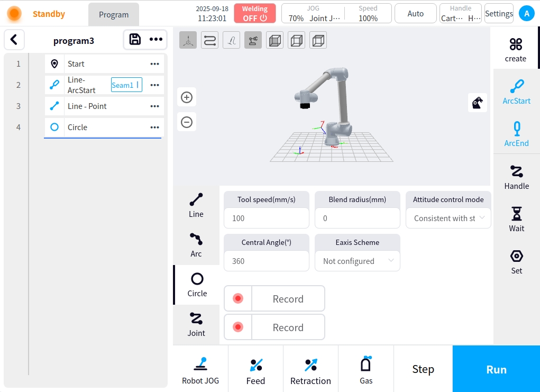540x392 pixels.
Task: Open the Circle step options menu
Action: (x=154, y=127)
